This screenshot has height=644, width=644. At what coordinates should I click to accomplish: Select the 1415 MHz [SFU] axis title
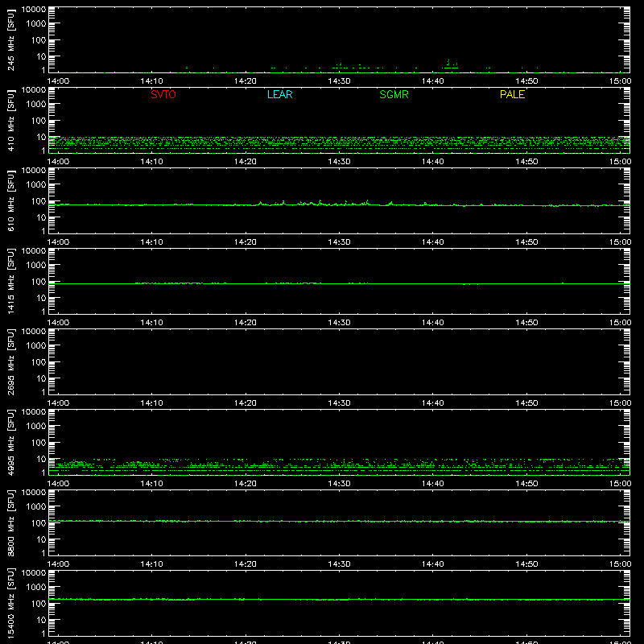click(x=10, y=281)
